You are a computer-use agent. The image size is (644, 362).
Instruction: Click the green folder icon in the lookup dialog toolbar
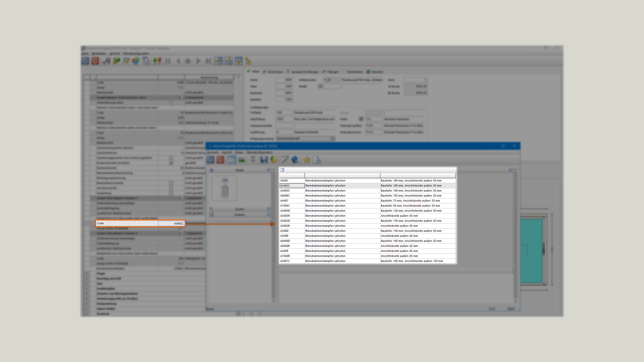274,160
